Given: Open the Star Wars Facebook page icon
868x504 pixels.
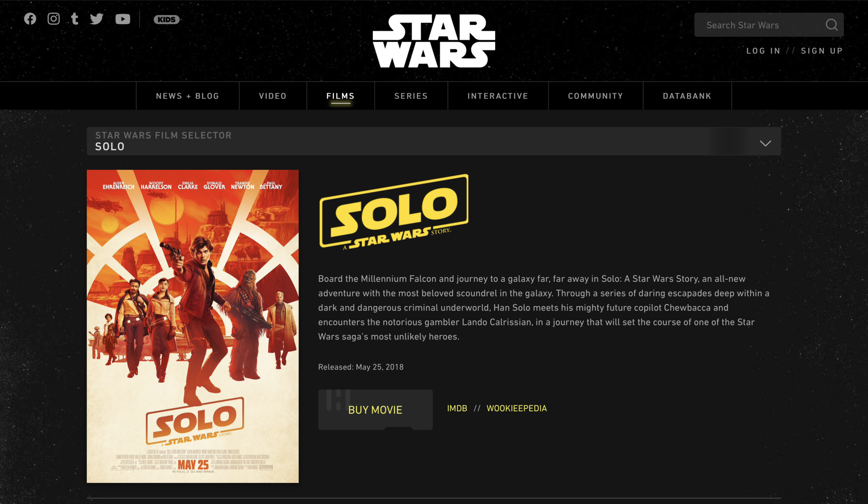Looking at the screenshot, I should (30, 19).
